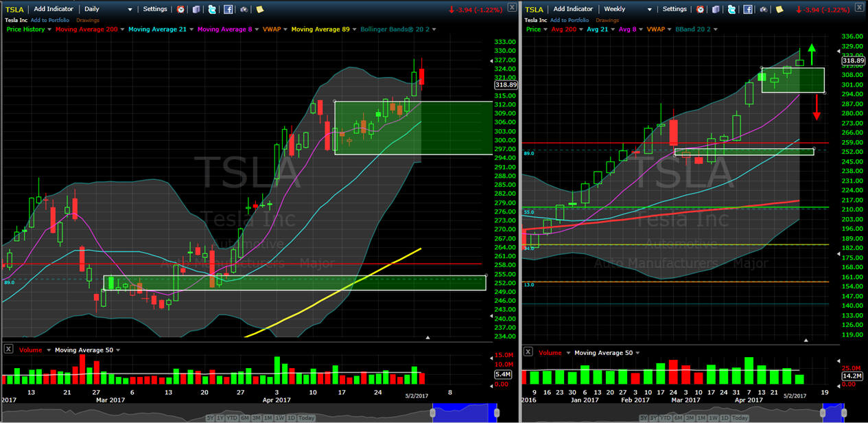
Task: Share Daily chart via Twitter icon
Action: tap(212, 10)
